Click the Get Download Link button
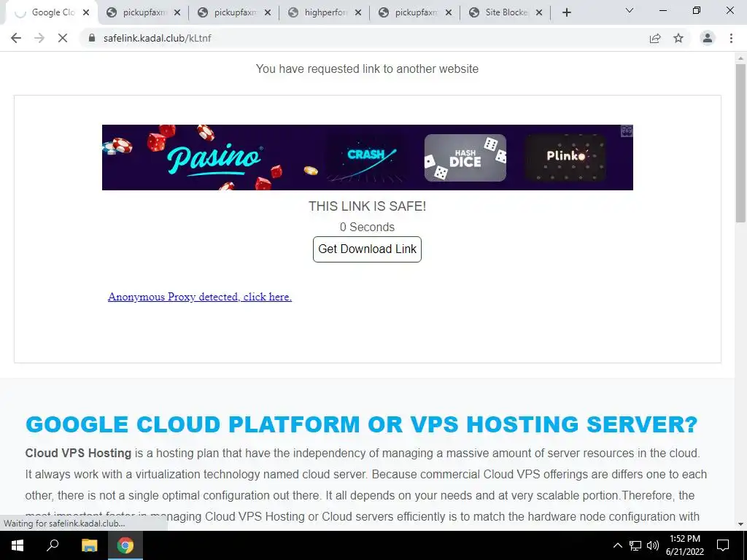Screen dimensions: 747x560 [368, 249]
